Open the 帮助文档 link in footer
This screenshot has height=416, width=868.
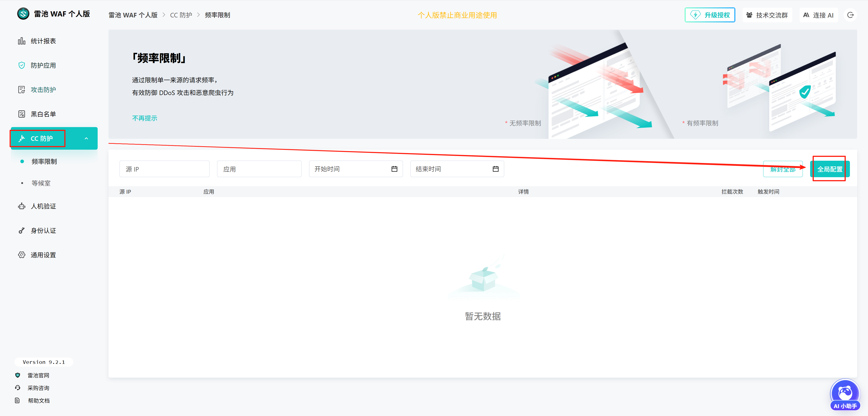coord(38,400)
